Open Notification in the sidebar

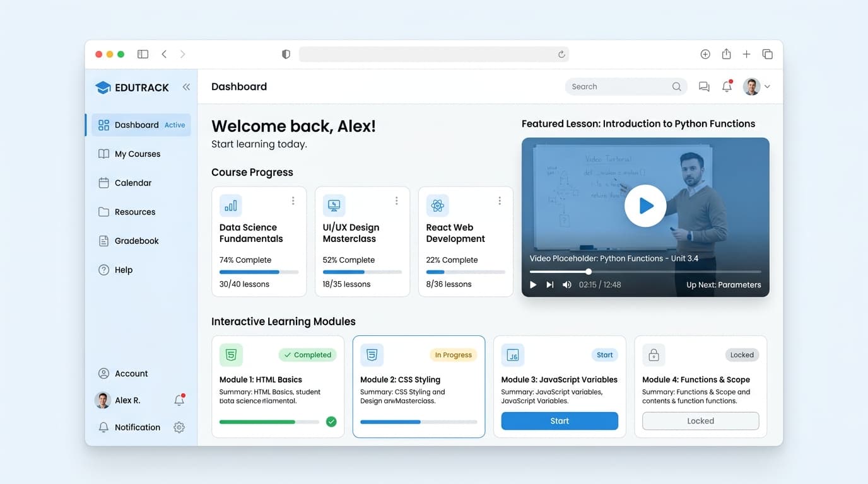click(x=130, y=427)
